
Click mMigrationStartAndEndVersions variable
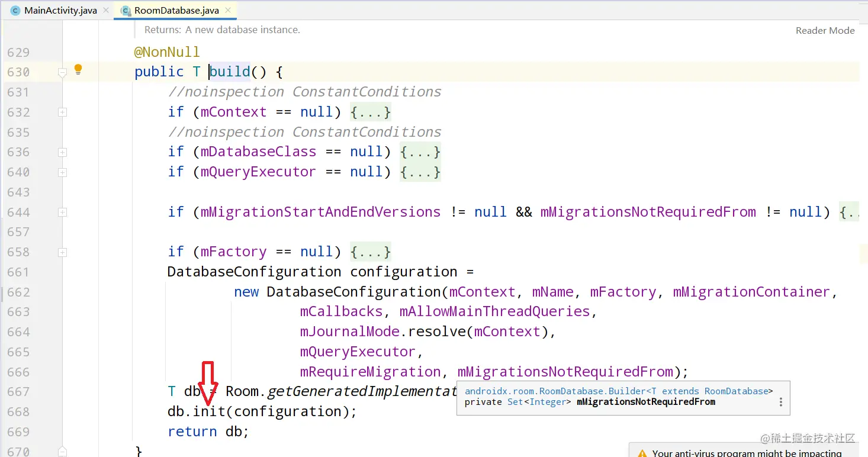(x=320, y=212)
